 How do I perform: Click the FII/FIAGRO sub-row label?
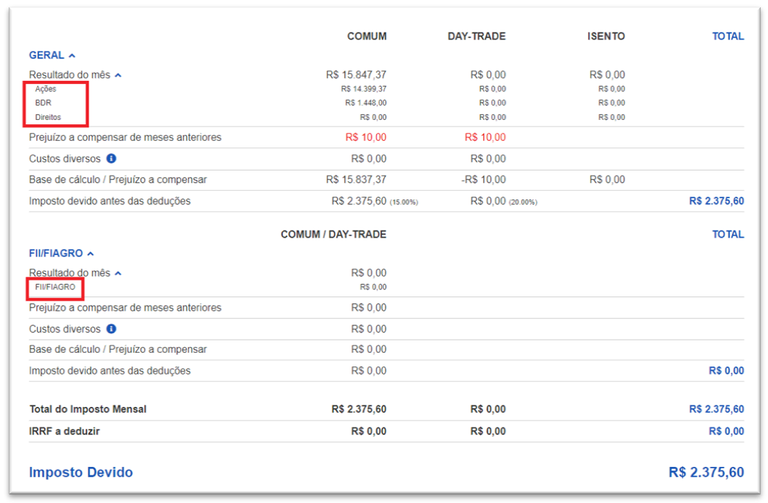pyautogui.click(x=55, y=287)
